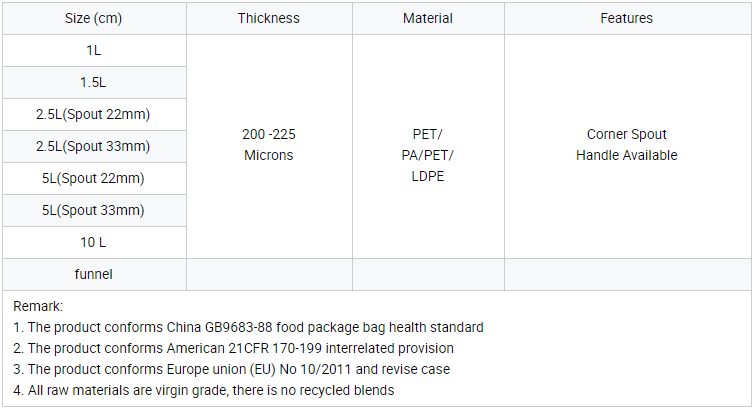
Task: Click the Size (cm) column header
Action: pyautogui.click(x=93, y=18)
